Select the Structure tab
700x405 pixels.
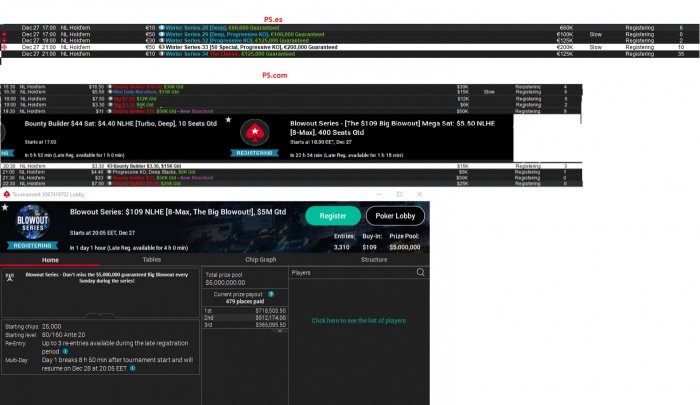click(x=374, y=259)
